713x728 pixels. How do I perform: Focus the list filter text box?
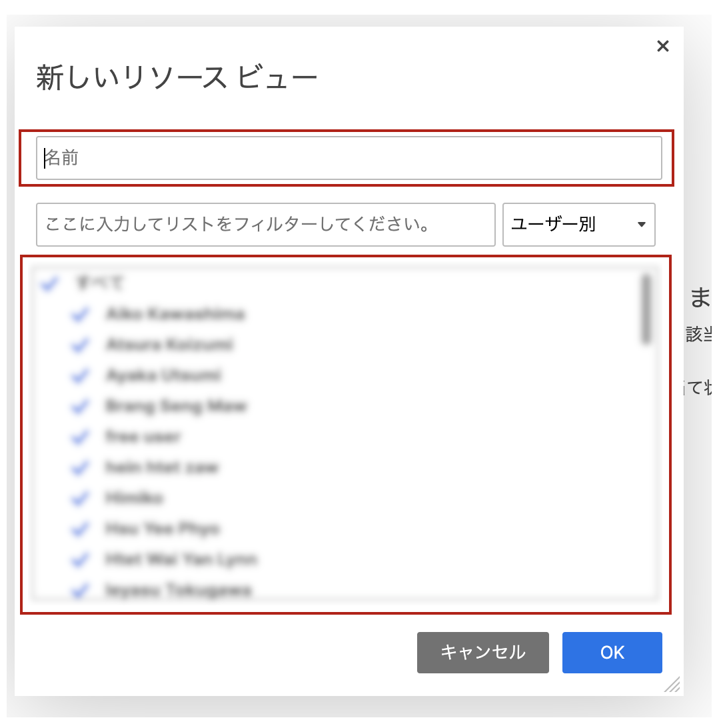(x=265, y=224)
